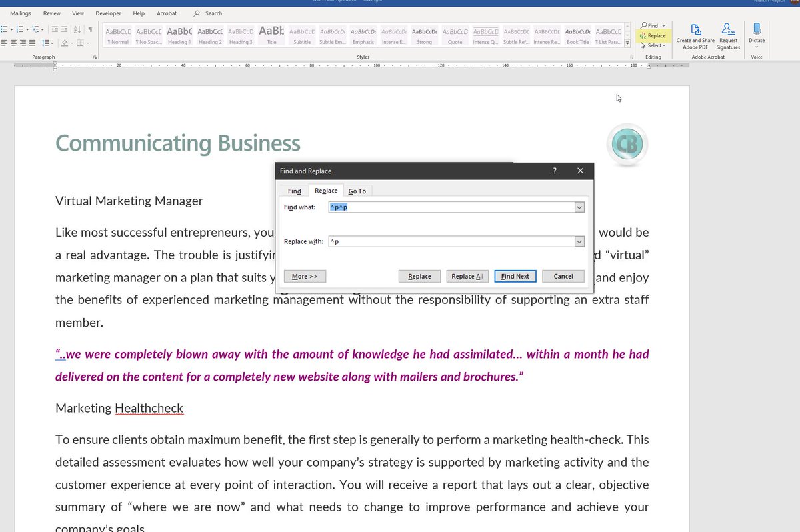The height and width of the screenshot is (532, 800).
Task: Select the Replace tab in dialog
Action: tap(326, 191)
